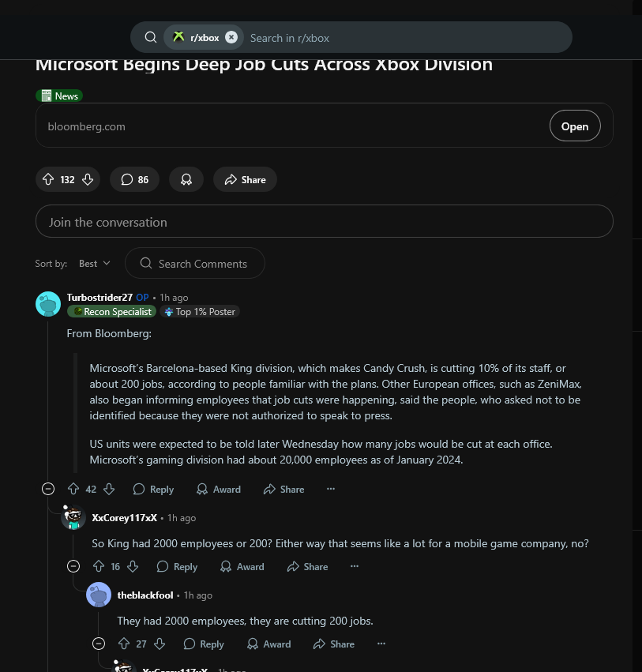
Task: Click the search magnifier icon
Action: (x=150, y=37)
